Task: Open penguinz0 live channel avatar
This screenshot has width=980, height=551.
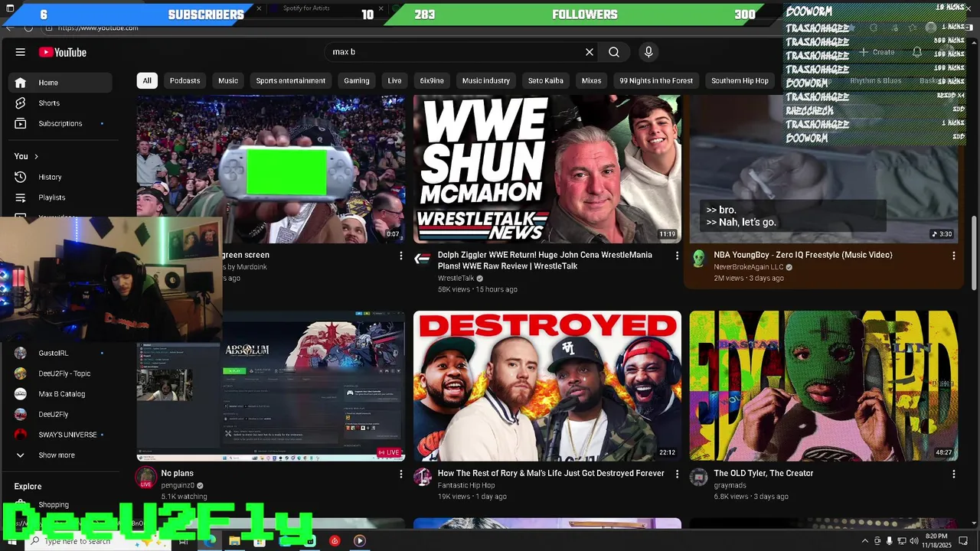Action: [x=145, y=478]
